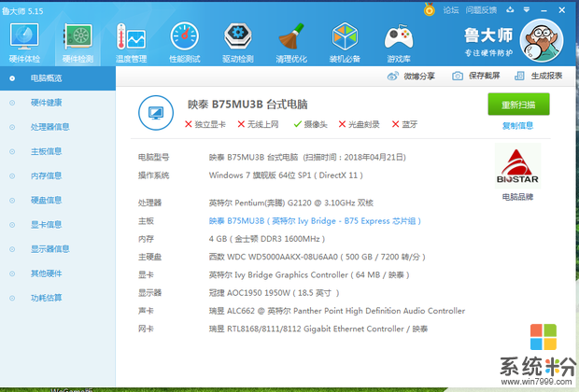The width and height of the screenshot is (579, 392).
Task: Click the 鲁大师 mascot avatar
Action: coord(542,41)
